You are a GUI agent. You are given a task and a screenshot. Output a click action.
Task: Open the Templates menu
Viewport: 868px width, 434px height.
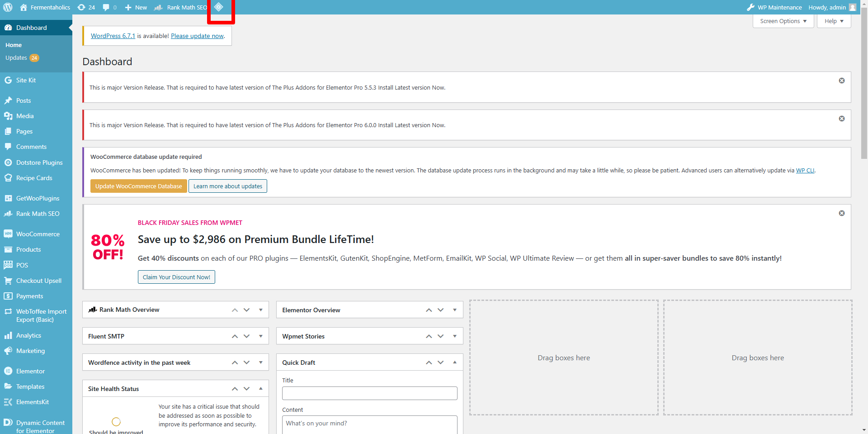click(x=36, y=386)
